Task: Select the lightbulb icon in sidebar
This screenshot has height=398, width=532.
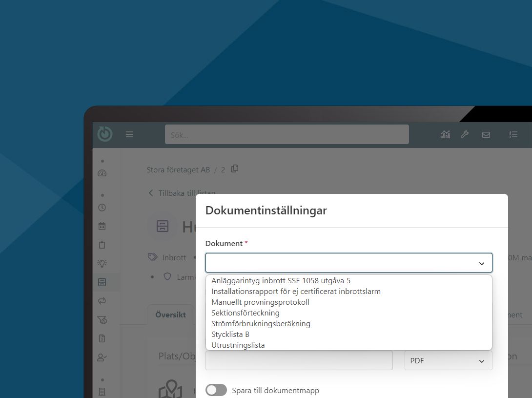Action: coord(102,263)
